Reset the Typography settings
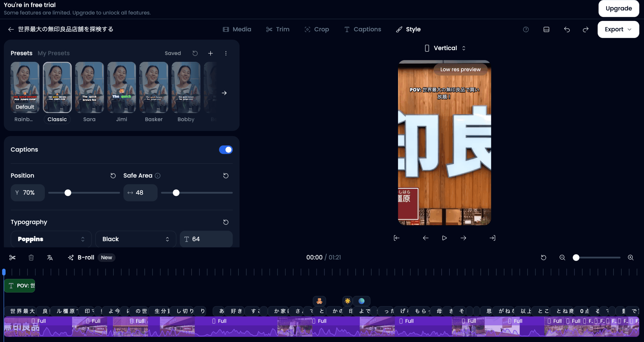This screenshot has height=342, width=644. (226, 222)
